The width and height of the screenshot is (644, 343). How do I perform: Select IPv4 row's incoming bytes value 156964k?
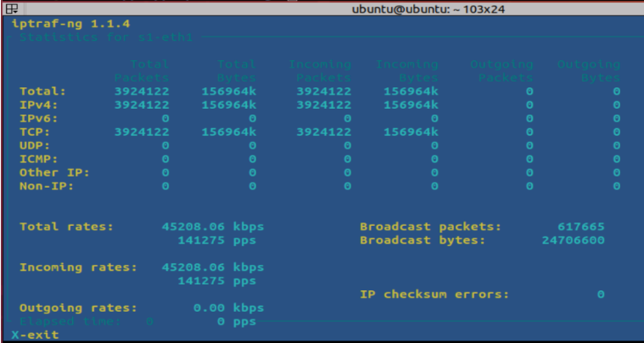[x=412, y=104]
